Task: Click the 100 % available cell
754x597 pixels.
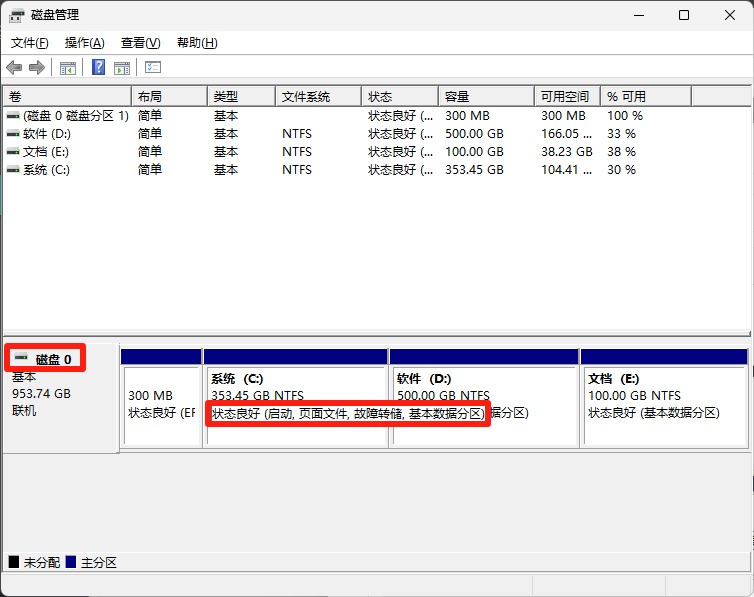Action: coord(625,116)
